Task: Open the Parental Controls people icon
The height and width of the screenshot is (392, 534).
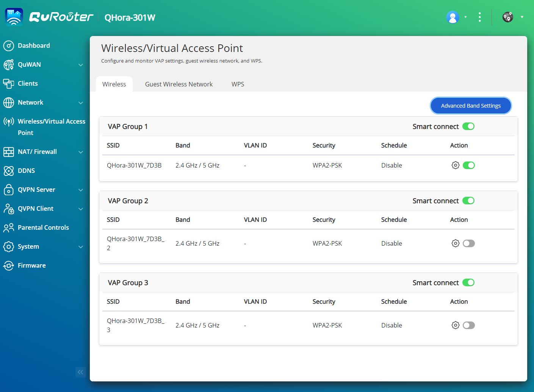Action: pos(9,227)
